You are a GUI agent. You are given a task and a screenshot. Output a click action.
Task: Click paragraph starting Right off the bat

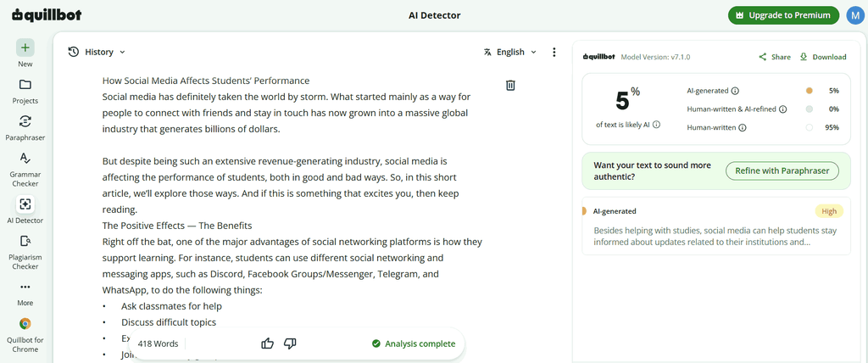click(292, 266)
